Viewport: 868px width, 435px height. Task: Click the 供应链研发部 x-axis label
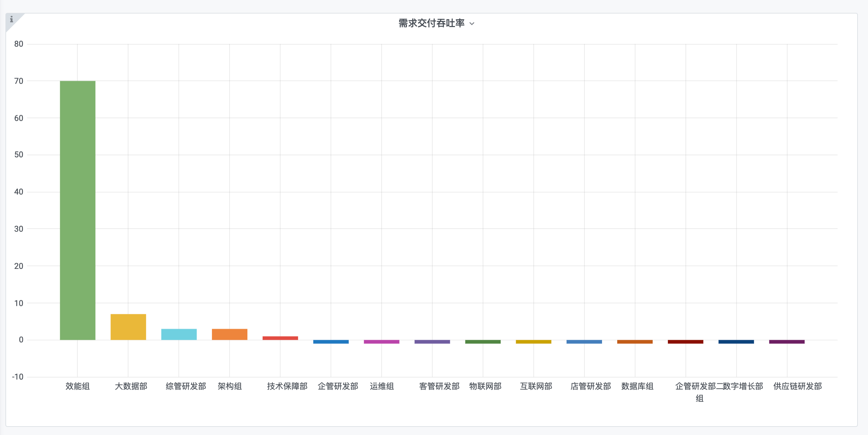point(797,386)
